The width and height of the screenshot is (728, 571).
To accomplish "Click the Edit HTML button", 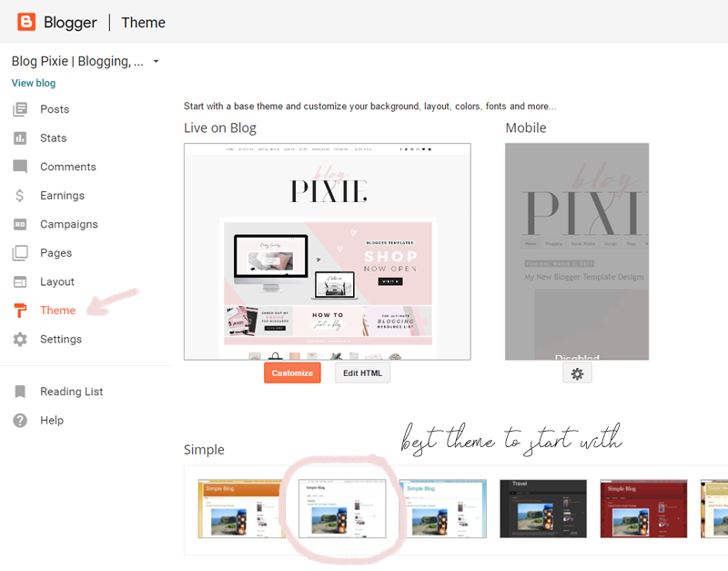I will pos(362,373).
